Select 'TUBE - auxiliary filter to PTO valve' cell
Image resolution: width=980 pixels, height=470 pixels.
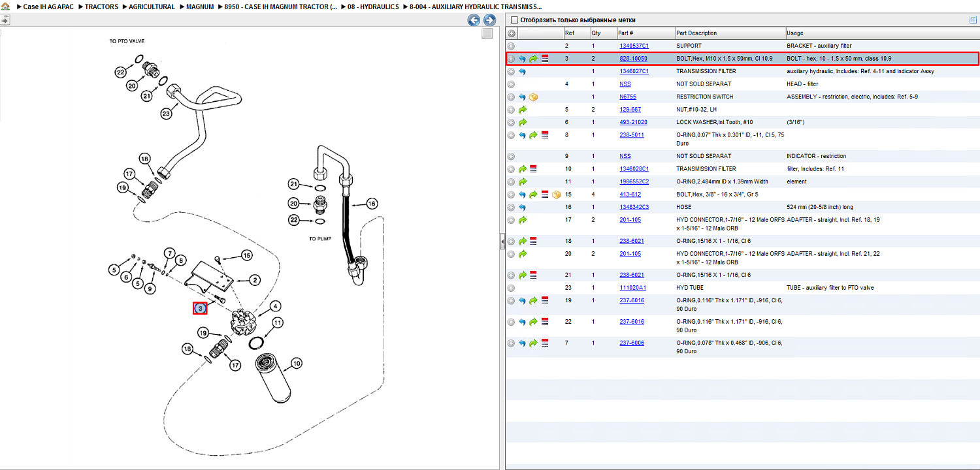coord(830,287)
